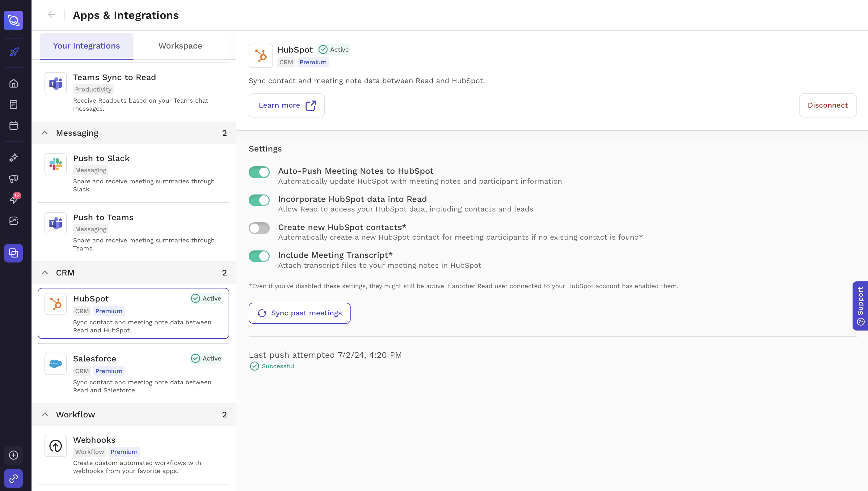Screen dimensions: 868x491
Task: Open the calendar icon in the sidebar
Action: pyautogui.click(x=14, y=126)
